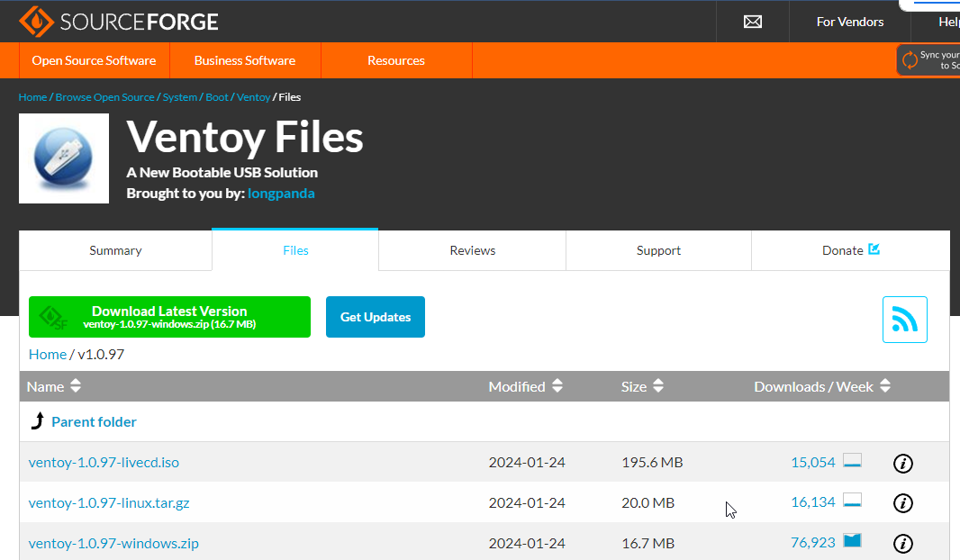
Task: Open the RSS feed icon
Action: coord(904,320)
